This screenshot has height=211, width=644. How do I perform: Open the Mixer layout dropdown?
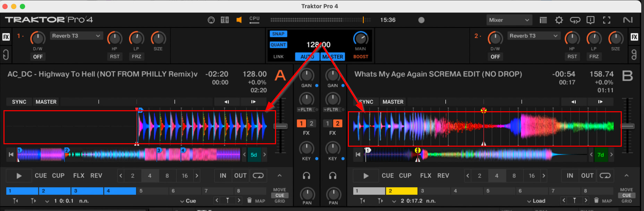(509, 20)
